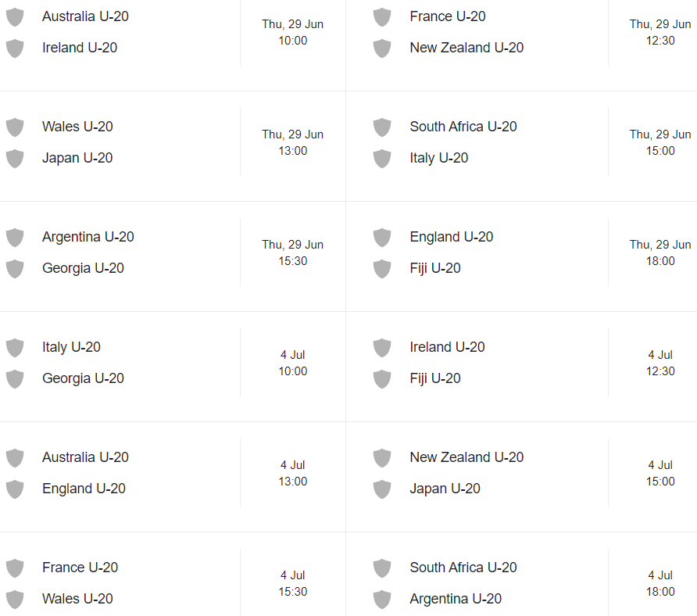Select the 4 Jul 12:30 kickoff time
The width and height of the screenshot is (697, 616).
(660, 363)
